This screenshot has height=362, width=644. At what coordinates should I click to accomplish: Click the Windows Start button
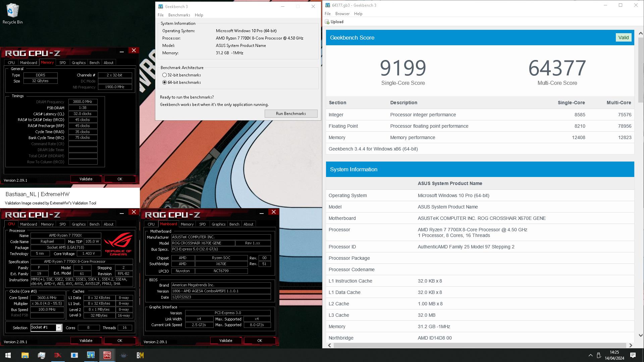8,355
